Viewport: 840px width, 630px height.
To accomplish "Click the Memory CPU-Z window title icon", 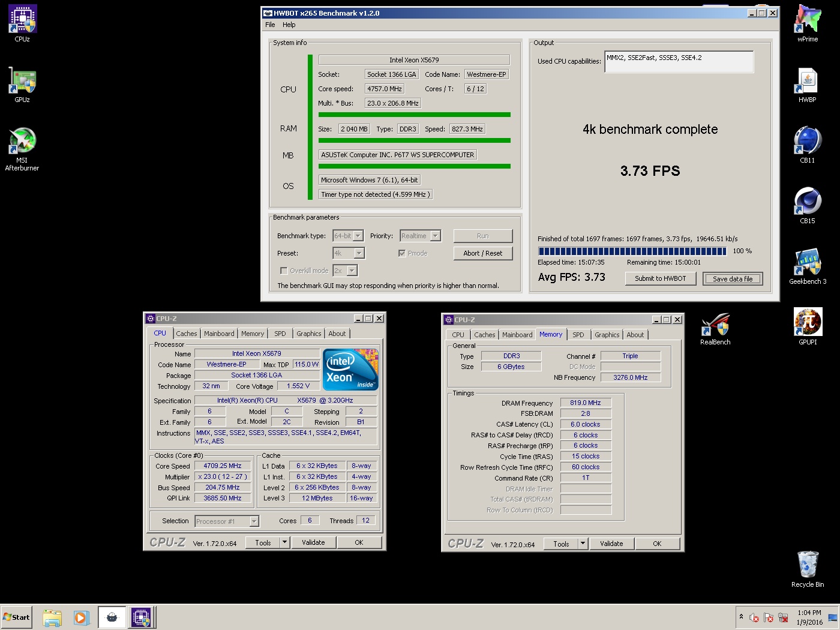I will coord(449,320).
